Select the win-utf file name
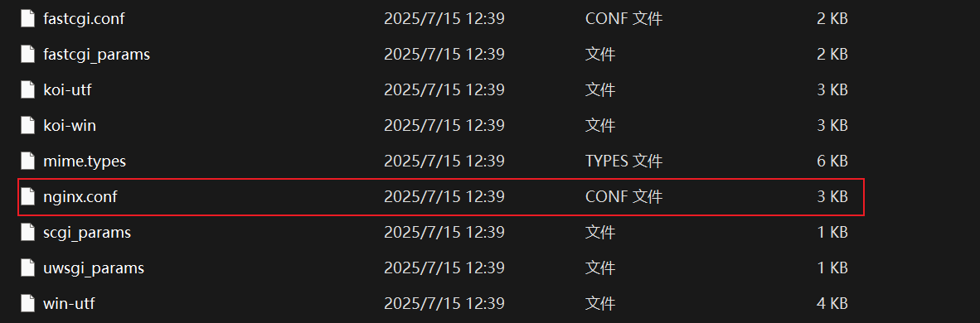This screenshot has height=323, width=980. (69, 304)
